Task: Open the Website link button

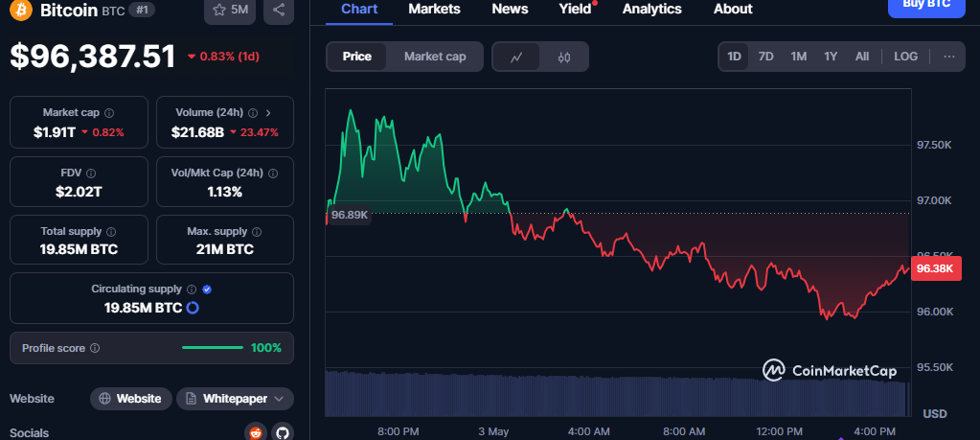Action: coord(131,399)
